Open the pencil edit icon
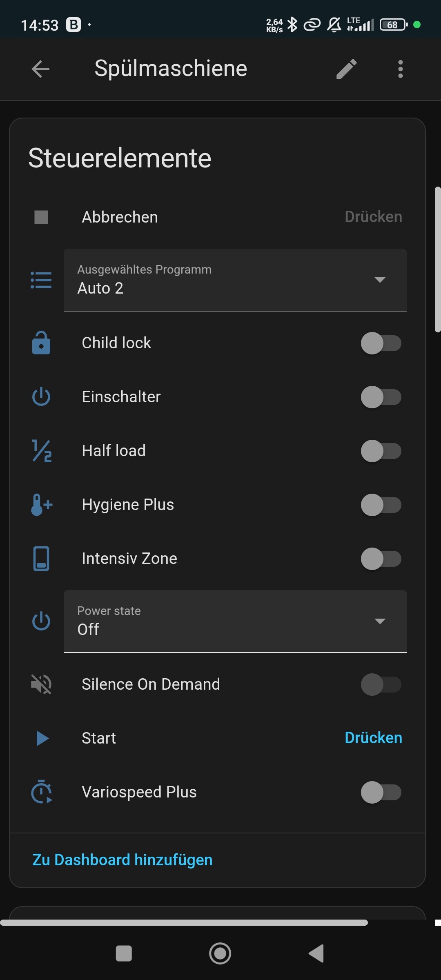 [x=347, y=69]
